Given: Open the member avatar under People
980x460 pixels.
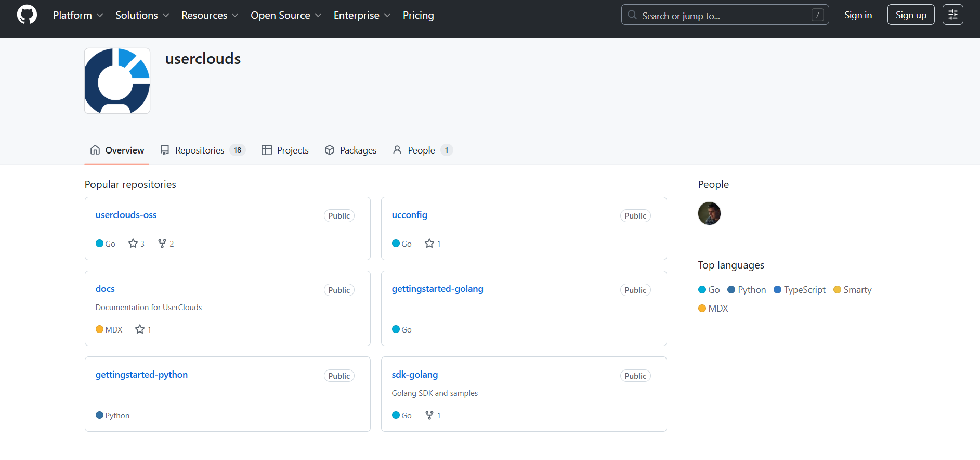Looking at the screenshot, I should 709,213.
